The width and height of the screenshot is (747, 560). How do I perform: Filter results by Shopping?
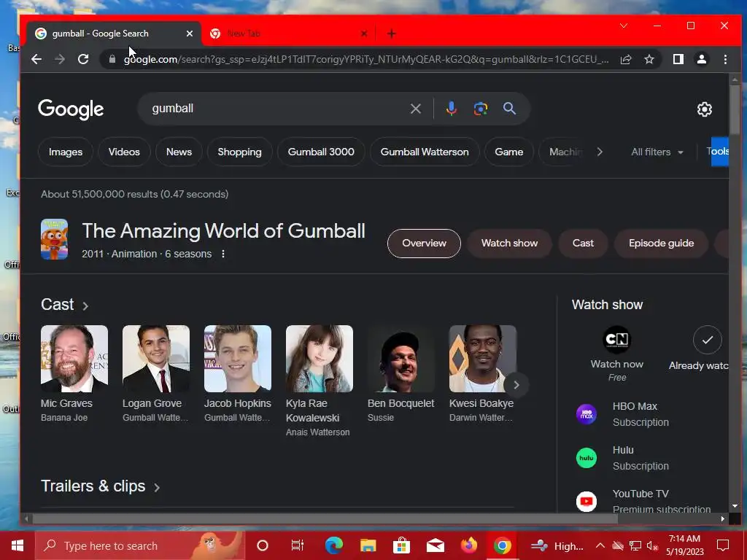[239, 152]
